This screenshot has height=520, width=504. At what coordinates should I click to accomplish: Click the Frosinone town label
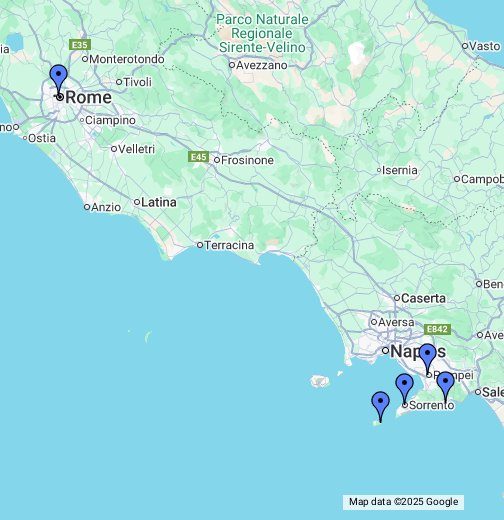(x=247, y=160)
